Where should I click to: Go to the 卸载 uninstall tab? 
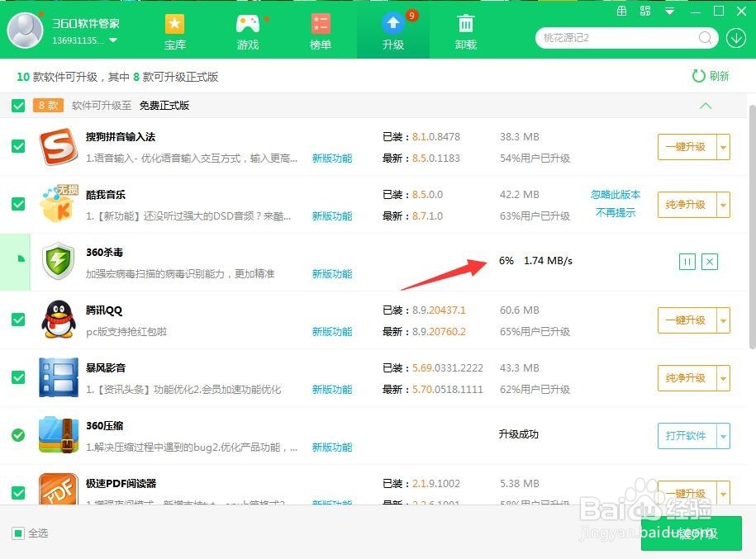click(466, 32)
